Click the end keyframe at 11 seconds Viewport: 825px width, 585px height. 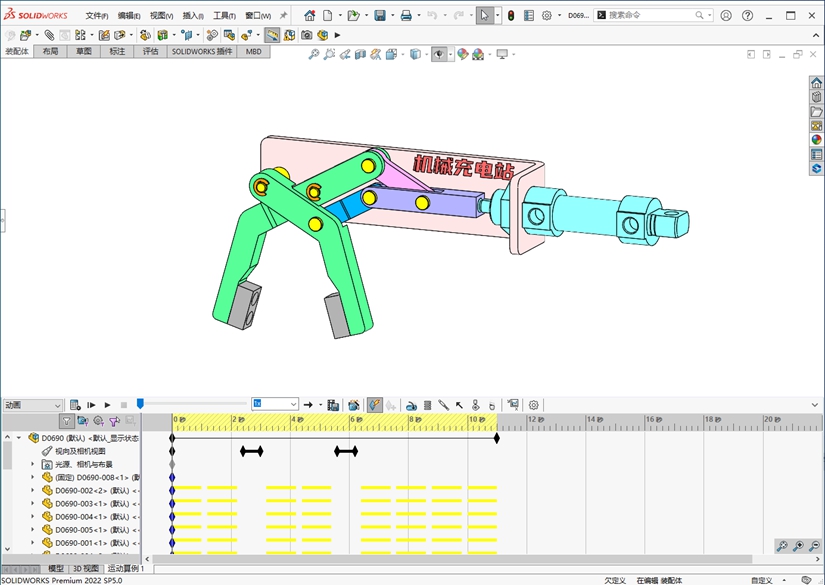tap(497, 438)
